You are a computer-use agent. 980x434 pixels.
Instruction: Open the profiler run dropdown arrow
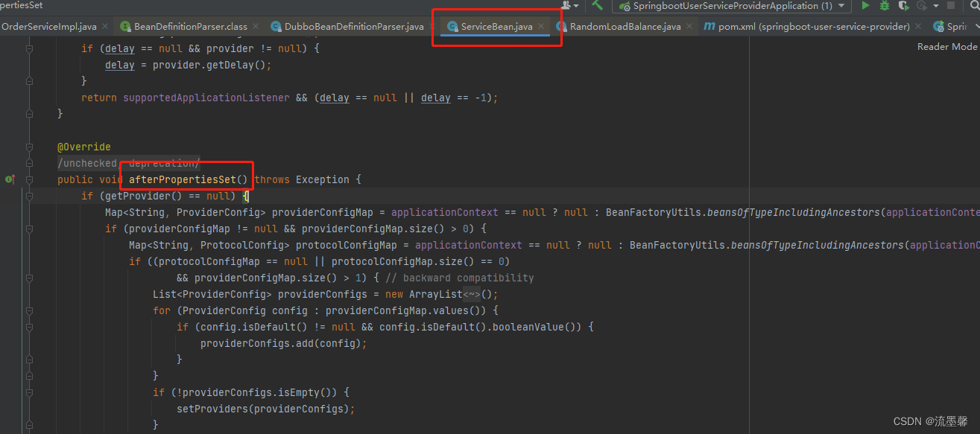tap(935, 5)
